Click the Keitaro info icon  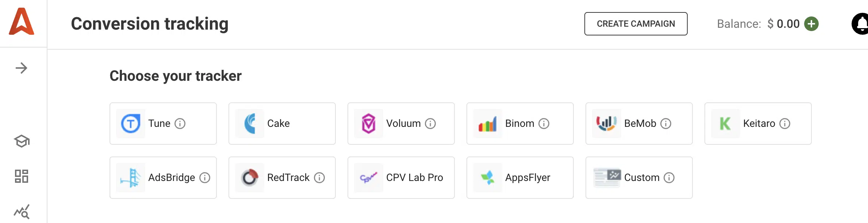coord(785,124)
